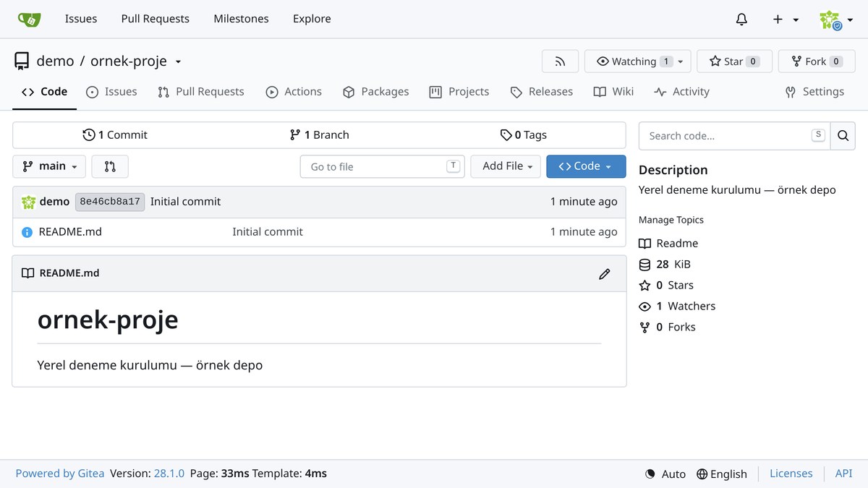The width and height of the screenshot is (868, 488).
Task: Open the README.md file in the list
Action: point(70,232)
